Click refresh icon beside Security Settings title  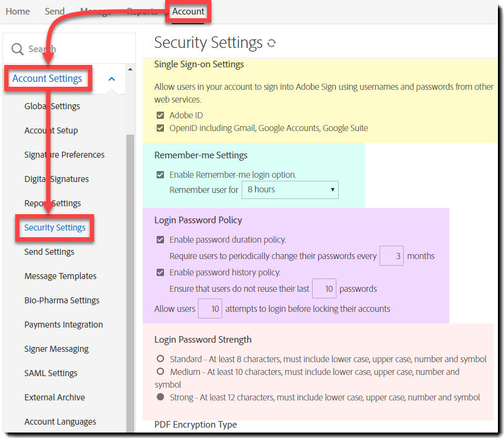pyautogui.click(x=271, y=43)
